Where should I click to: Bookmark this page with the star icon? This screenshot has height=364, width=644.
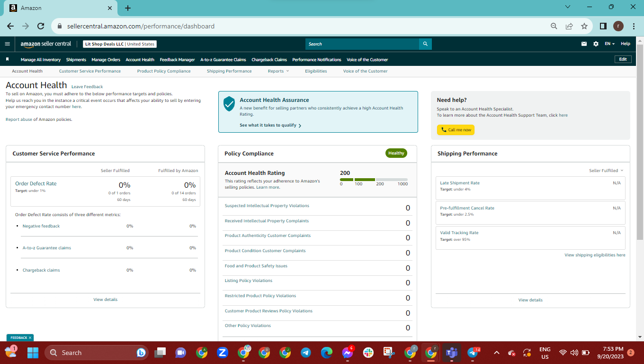(584, 26)
